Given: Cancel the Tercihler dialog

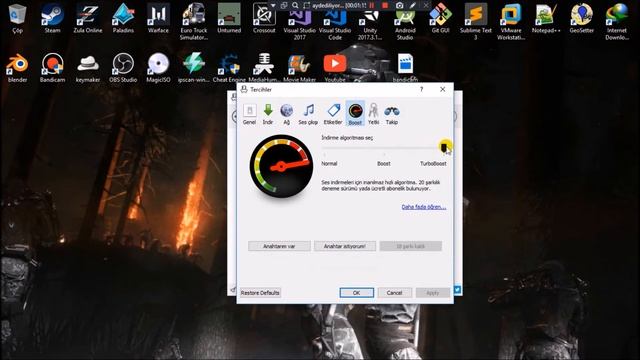Looking at the screenshot, I should point(394,293).
